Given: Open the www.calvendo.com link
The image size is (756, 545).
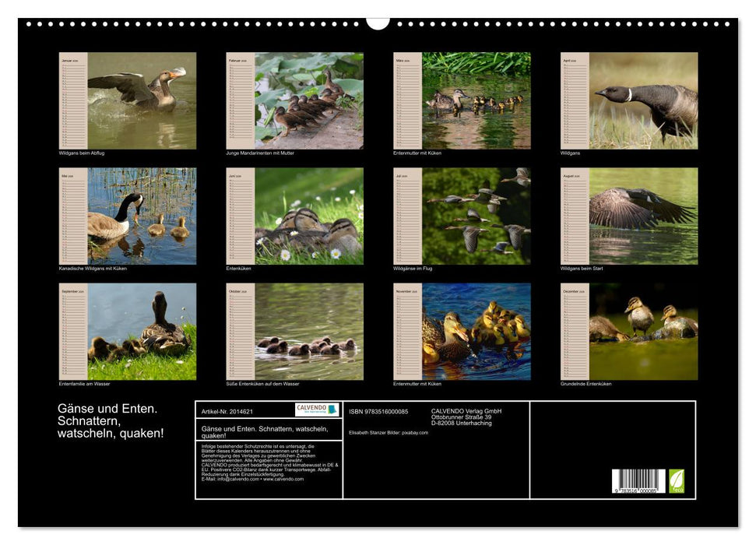Looking at the screenshot, I should click(x=283, y=480).
